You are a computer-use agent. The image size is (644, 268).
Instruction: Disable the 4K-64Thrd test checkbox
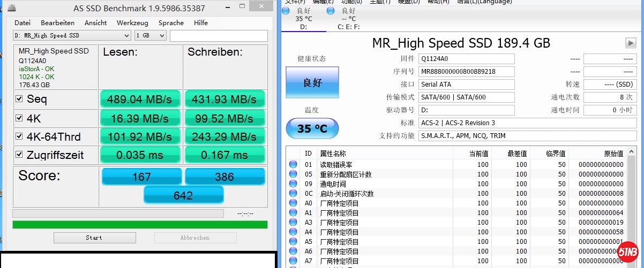(x=19, y=137)
